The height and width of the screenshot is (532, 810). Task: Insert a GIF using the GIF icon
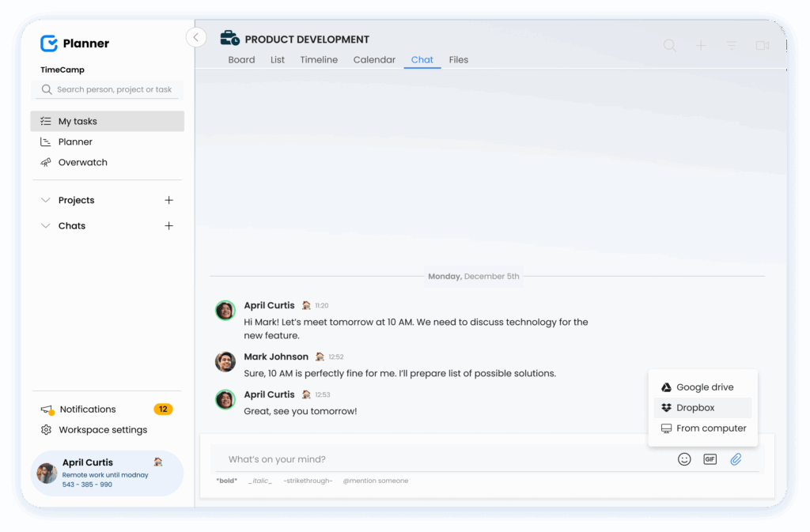pyautogui.click(x=710, y=458)
